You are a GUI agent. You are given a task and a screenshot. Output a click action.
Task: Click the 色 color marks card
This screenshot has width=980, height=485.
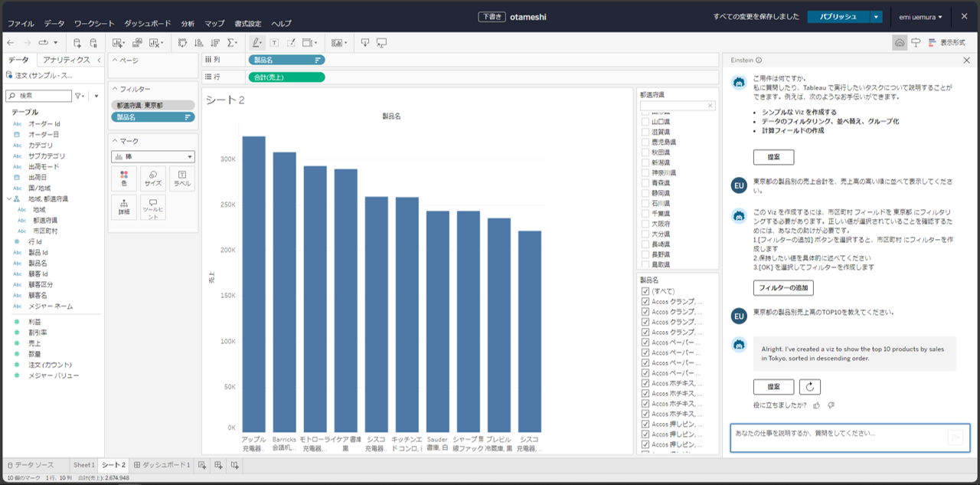click(x=123, y=179)
